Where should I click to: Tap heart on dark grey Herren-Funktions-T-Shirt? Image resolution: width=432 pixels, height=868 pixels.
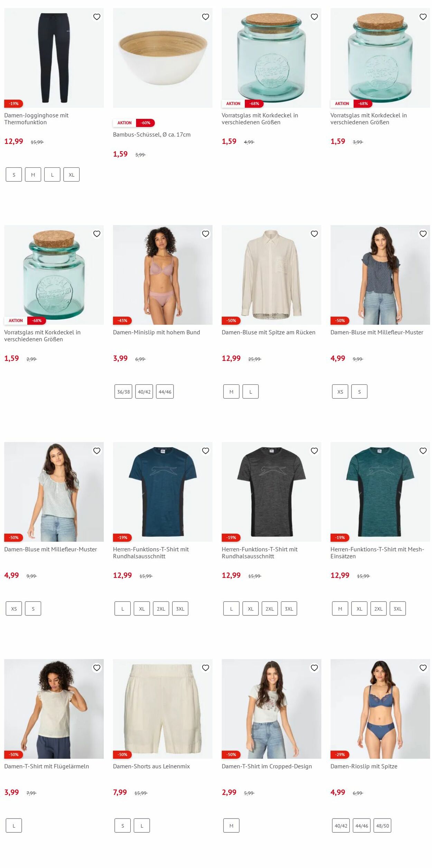pos(314,451)
